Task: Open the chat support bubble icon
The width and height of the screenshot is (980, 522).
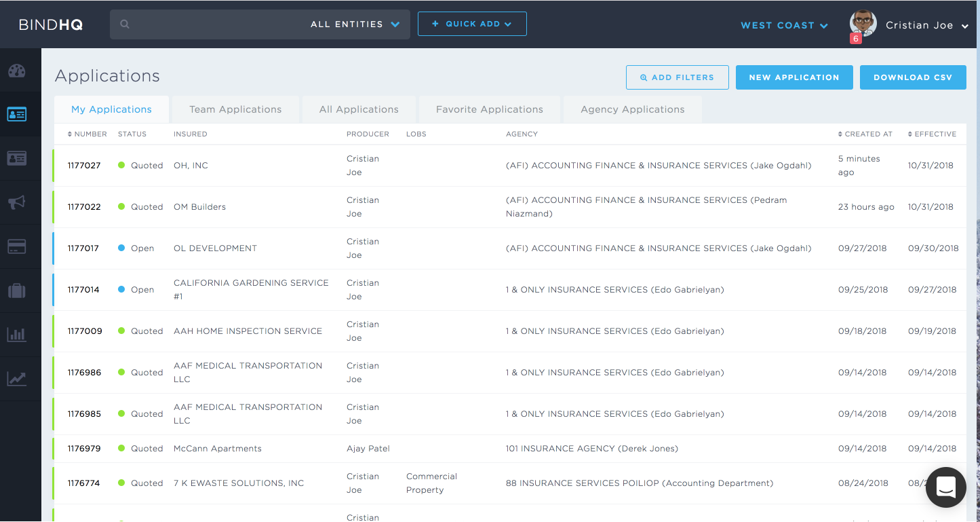Action: click(x=946, y=487)
